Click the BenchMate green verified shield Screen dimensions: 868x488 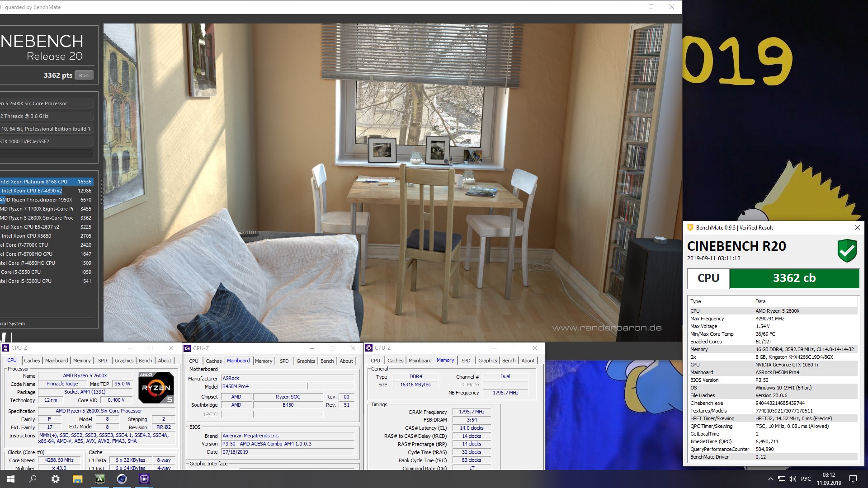click(x=847, y=251)
